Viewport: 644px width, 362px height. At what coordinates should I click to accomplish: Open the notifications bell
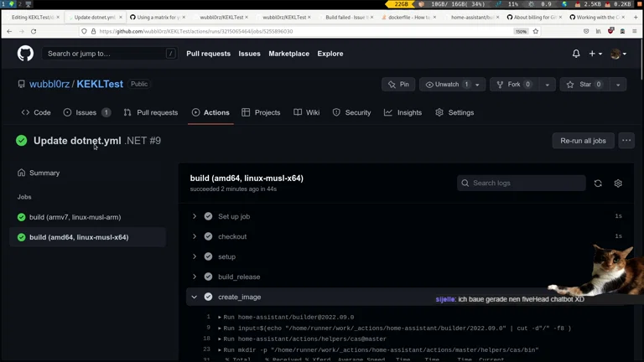click(576, 54)
